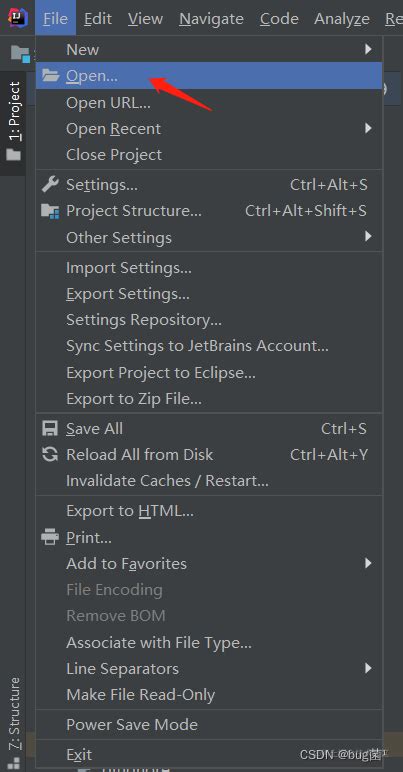The height and width of the screenshot is (772, 403).
Task: Open the Navigate menu
Action: click(212, 19)
